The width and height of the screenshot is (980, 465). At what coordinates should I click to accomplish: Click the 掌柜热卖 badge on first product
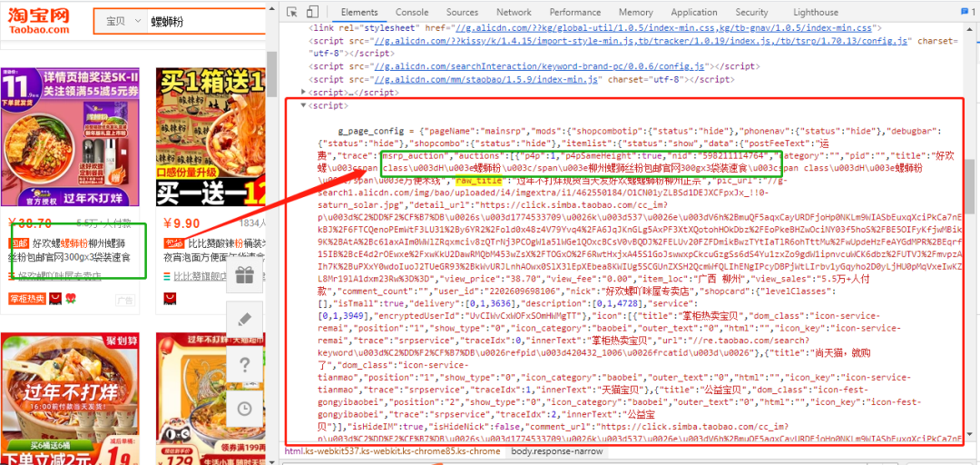click(27, 299)
